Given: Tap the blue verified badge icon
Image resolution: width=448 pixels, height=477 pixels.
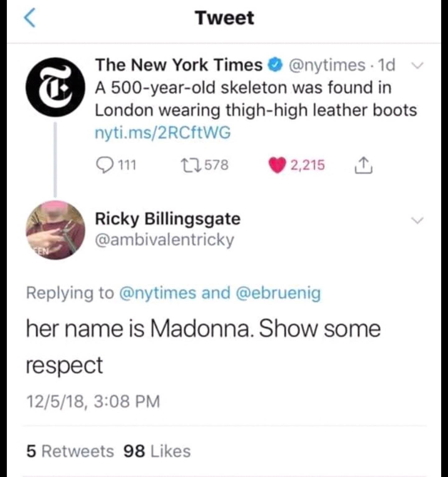Looking at the screenshot, I should click(x=277, y=65).
